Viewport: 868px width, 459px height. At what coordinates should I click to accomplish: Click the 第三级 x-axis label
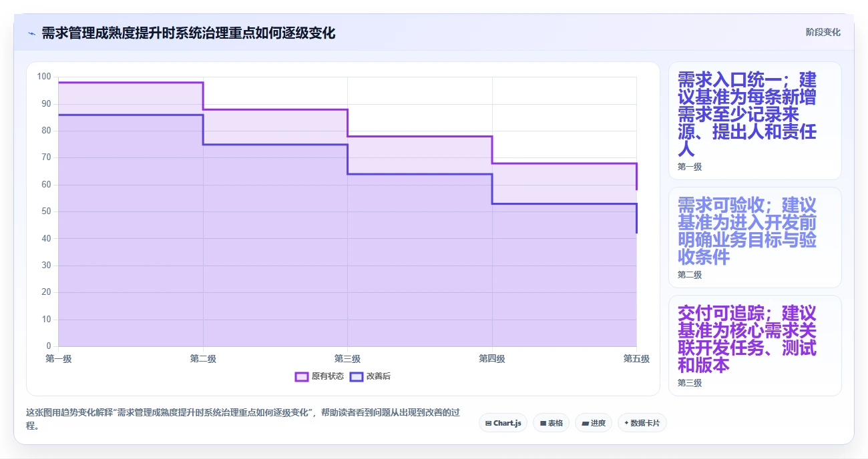(347, 359)
